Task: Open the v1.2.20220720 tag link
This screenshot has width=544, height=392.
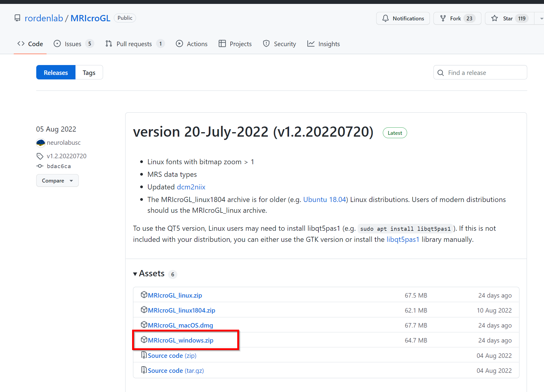Action: [67, 156]
